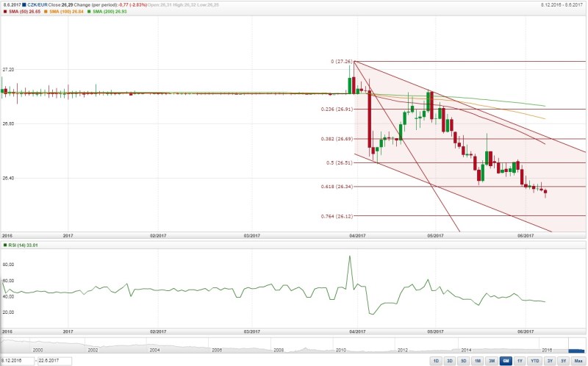
Task: Click the navigator timeline selection handle
Action: tap(576, 351)
